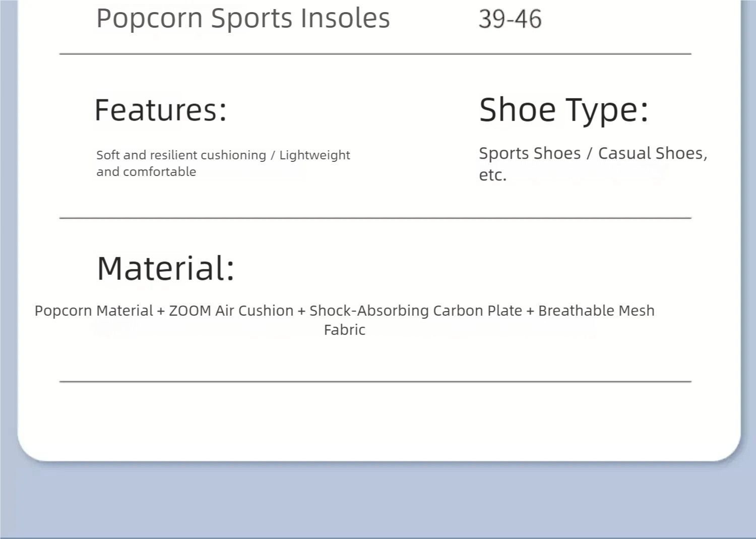
Task: Click the ZOOM Air Cushion phrase
Action: [x=231, y=311]
